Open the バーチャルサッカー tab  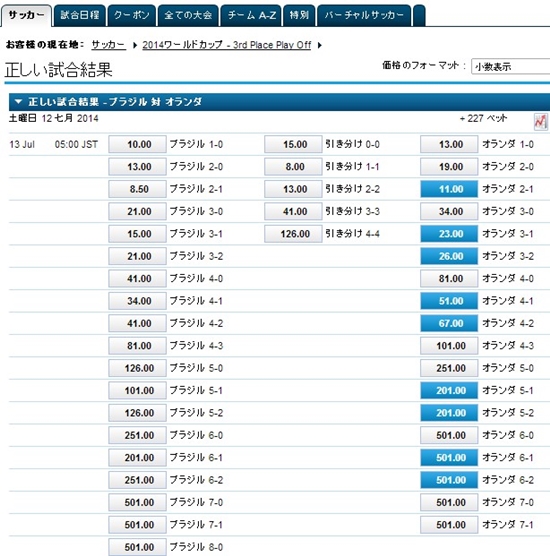[364, 15]
